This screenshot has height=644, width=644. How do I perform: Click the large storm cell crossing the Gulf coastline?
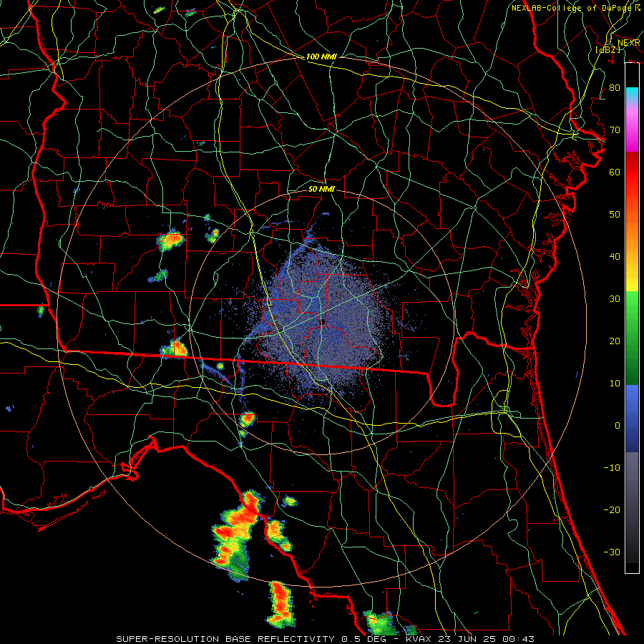point(235,534)
